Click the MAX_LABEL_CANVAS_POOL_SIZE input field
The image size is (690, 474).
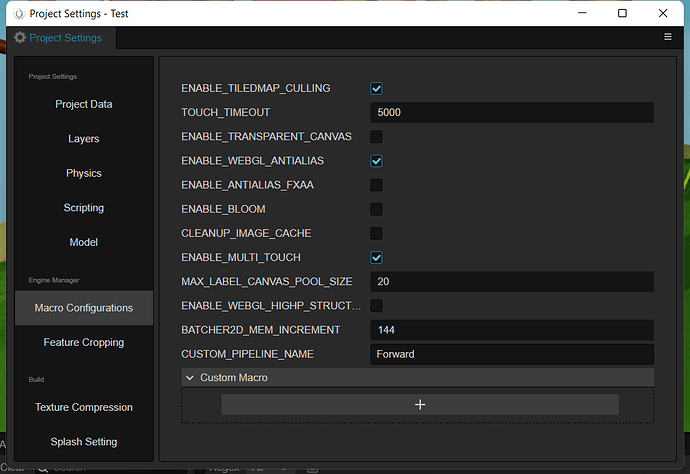click(512, 282)
